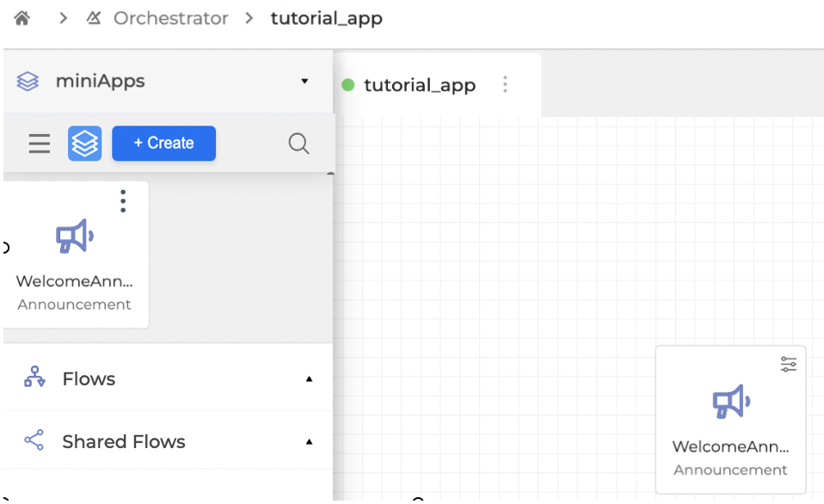Toggle the hamburger list view

[x=40, y=144]
